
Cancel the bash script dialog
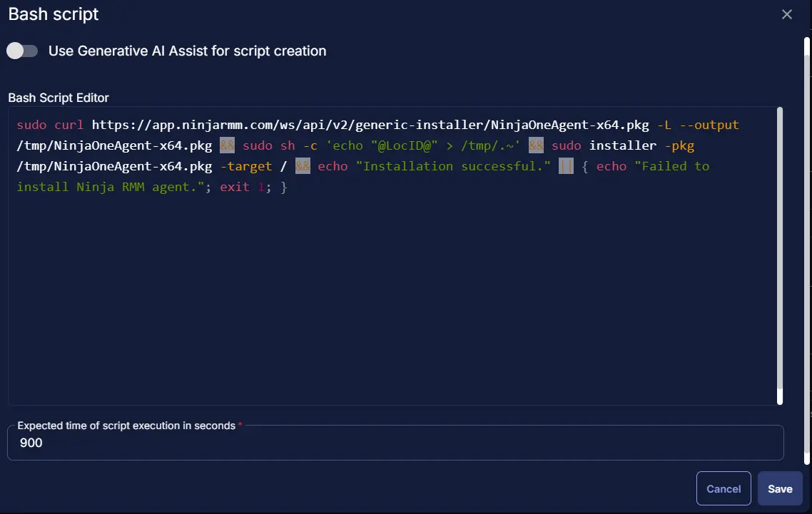pyautogui.click(x=724, y=488)
